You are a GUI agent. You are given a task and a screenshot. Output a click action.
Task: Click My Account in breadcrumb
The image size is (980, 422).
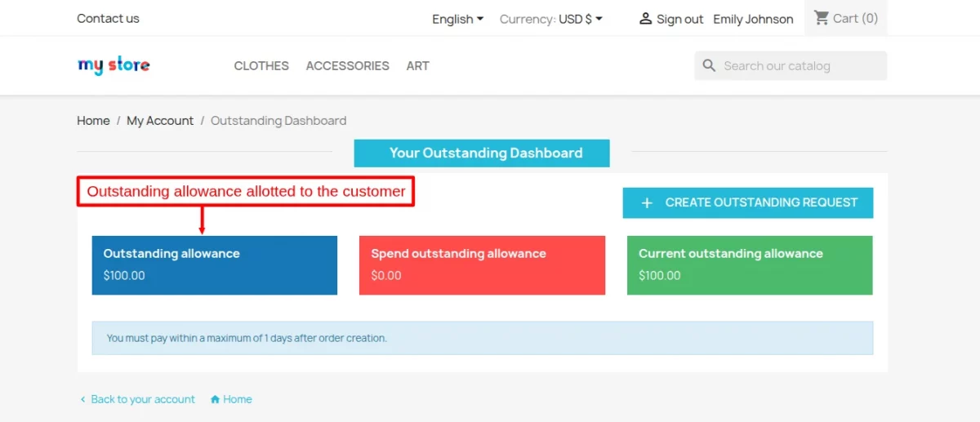[160, 121]
